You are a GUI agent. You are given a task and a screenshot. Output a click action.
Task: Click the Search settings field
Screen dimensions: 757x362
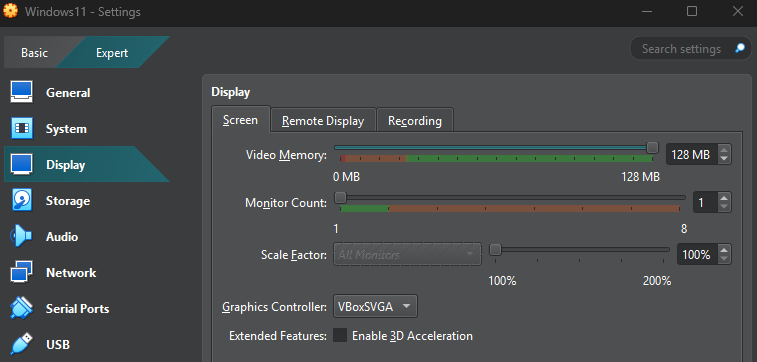pos(690,48)
